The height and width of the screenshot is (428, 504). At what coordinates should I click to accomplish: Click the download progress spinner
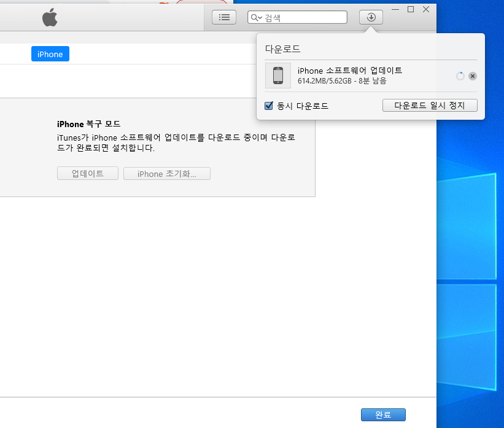(460, 76)
